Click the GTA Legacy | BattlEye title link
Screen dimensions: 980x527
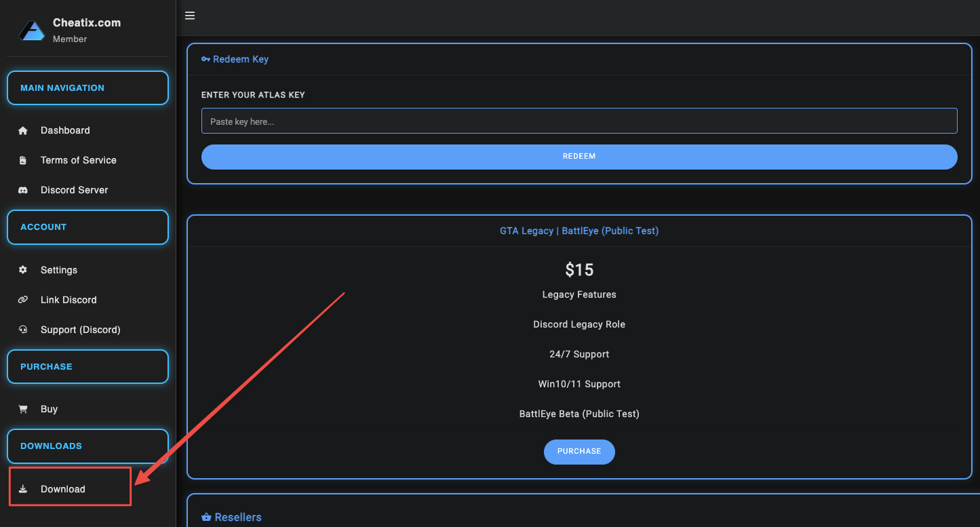pyautogui.click(x=579, y=231)
